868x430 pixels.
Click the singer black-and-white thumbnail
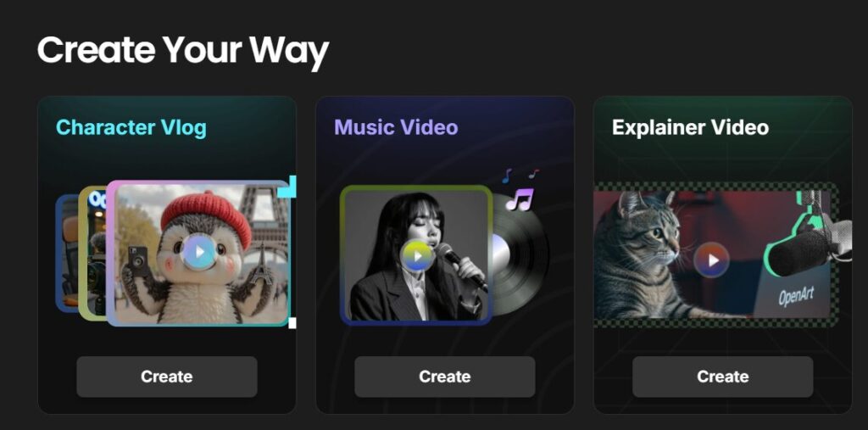[416, 255]
